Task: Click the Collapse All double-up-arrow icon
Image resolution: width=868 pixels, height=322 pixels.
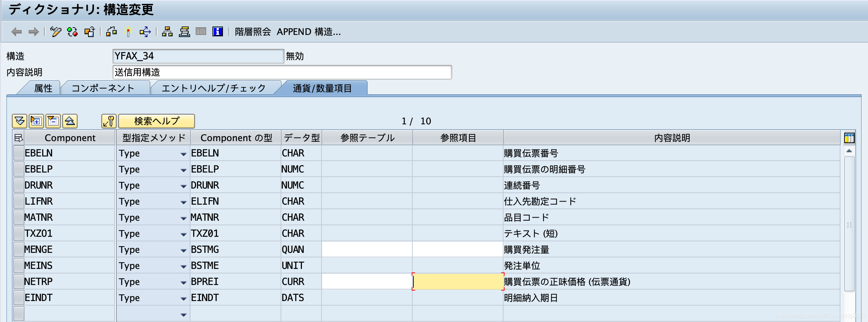Action: 70,121
